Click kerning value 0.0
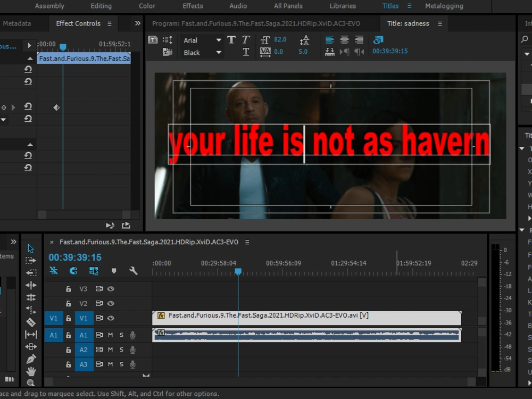The height and width of the screenshot is (399, 532). pyautogui.click(x=279, y=52)
